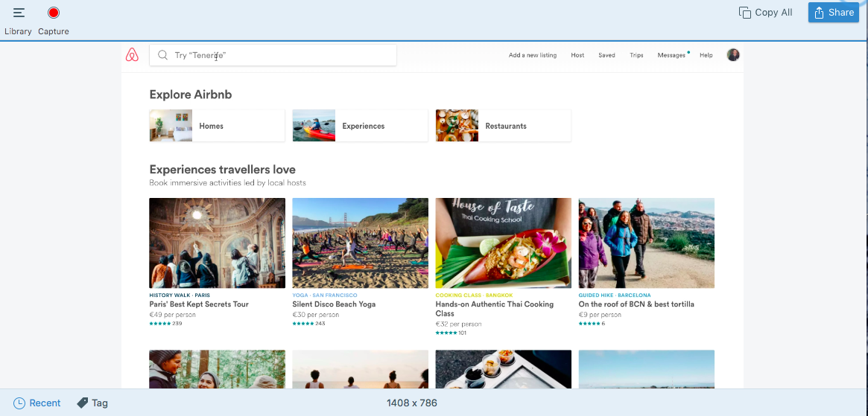Open Messages in the top navigation
The height and width of the screenshot is (416, 868).
[671, 55]
